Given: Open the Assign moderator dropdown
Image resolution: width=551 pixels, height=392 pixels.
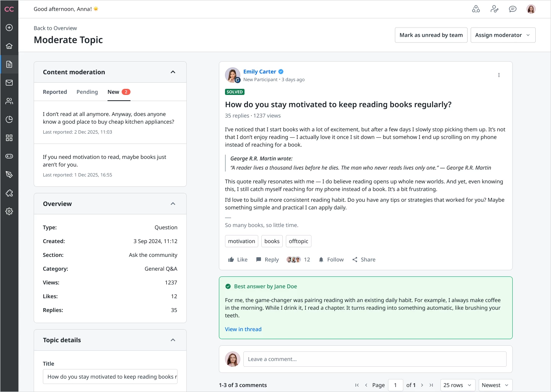Looking at the screenshot, I should click(x=503, y=35).
